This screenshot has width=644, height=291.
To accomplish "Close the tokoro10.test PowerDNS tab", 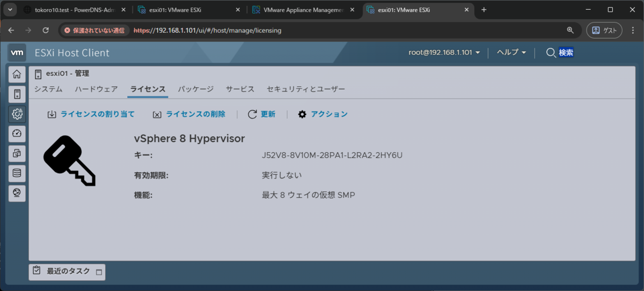I will [x=125, y=10].
